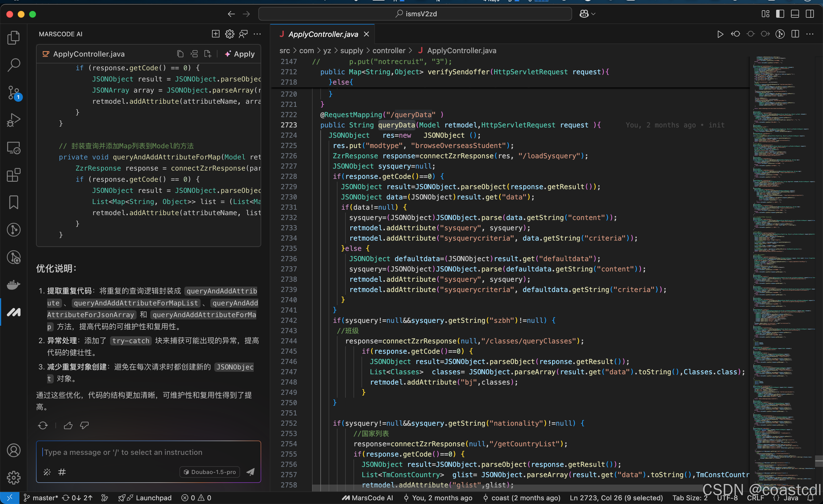The height and width of the screenshot is (504, 823).
Task: Click MarsCode AI status bar item
Action: [367, 498]
